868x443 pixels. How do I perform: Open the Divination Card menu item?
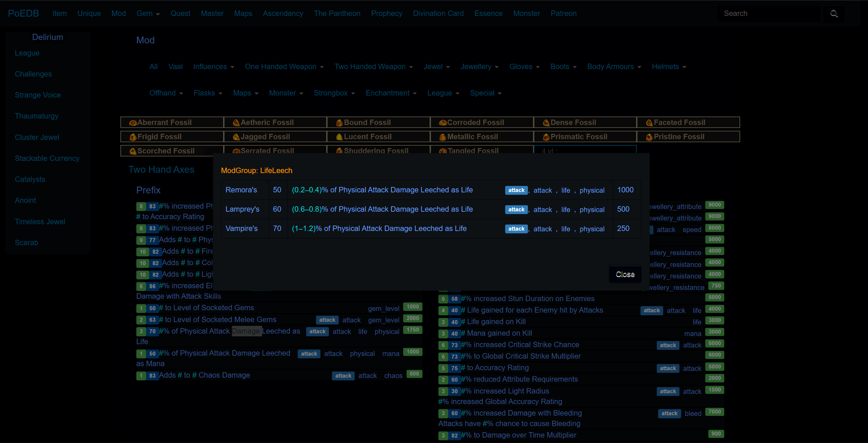click(x=438, y=14)
